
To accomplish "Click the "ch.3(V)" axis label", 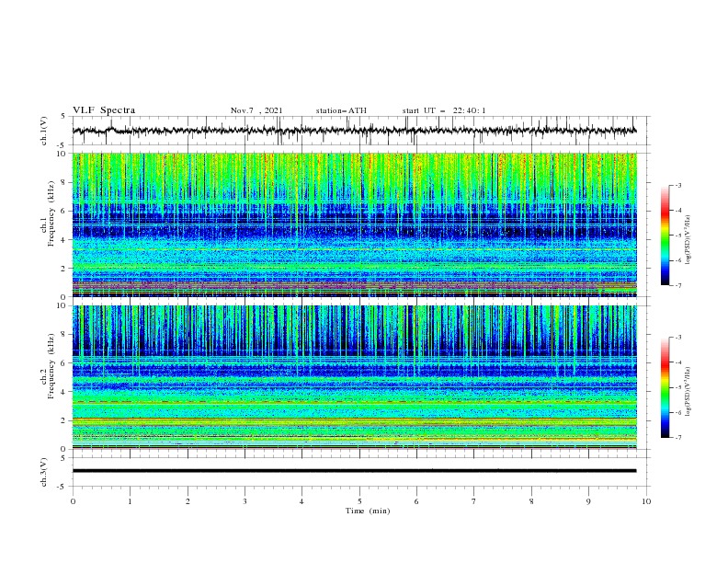I will point(44,472).
